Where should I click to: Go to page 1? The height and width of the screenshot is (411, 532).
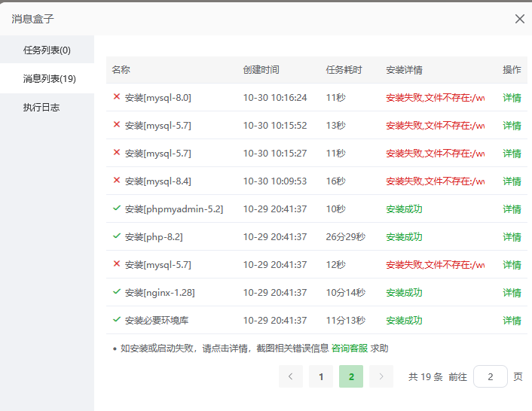[x=321, y=376]
